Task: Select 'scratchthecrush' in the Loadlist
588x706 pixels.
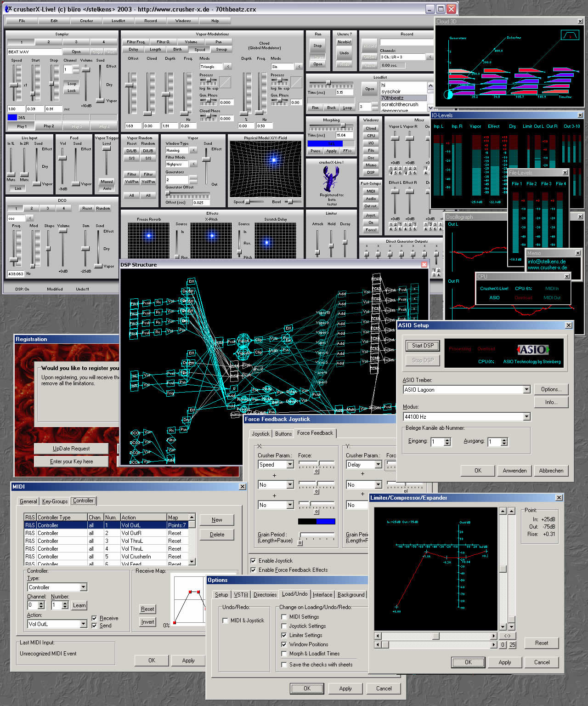Action: click(403, 104)
